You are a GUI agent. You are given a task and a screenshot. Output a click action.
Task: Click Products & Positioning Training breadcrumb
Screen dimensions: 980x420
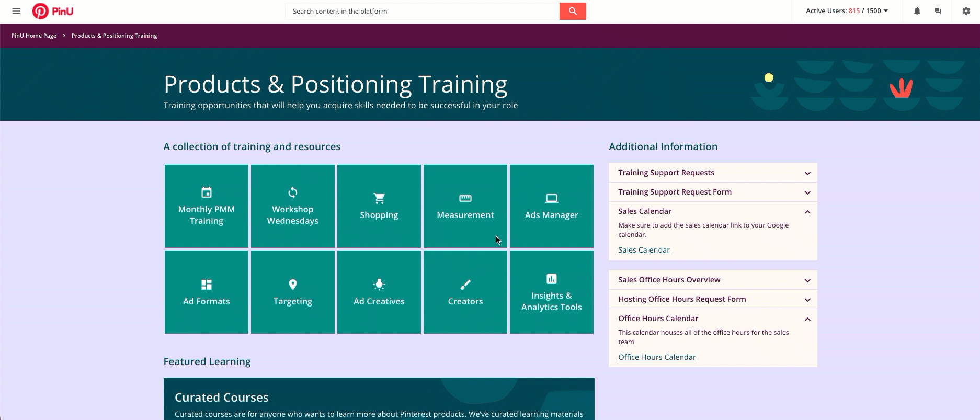(x=114, y=36)
